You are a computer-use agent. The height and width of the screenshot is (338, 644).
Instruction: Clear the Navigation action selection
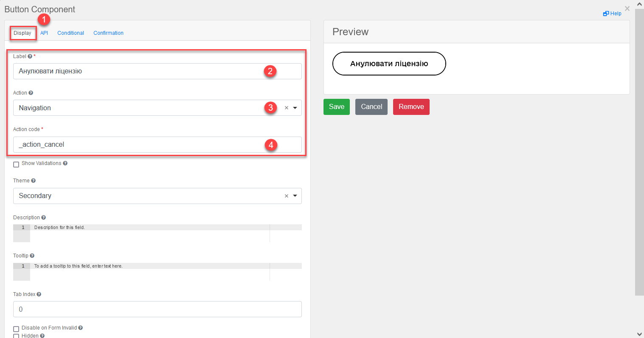tap(286, 108)
